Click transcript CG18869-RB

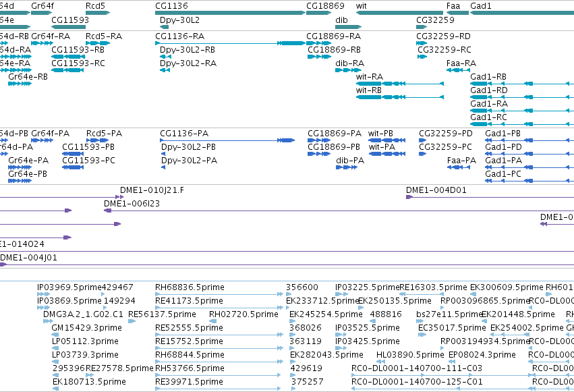click(319, 57)
